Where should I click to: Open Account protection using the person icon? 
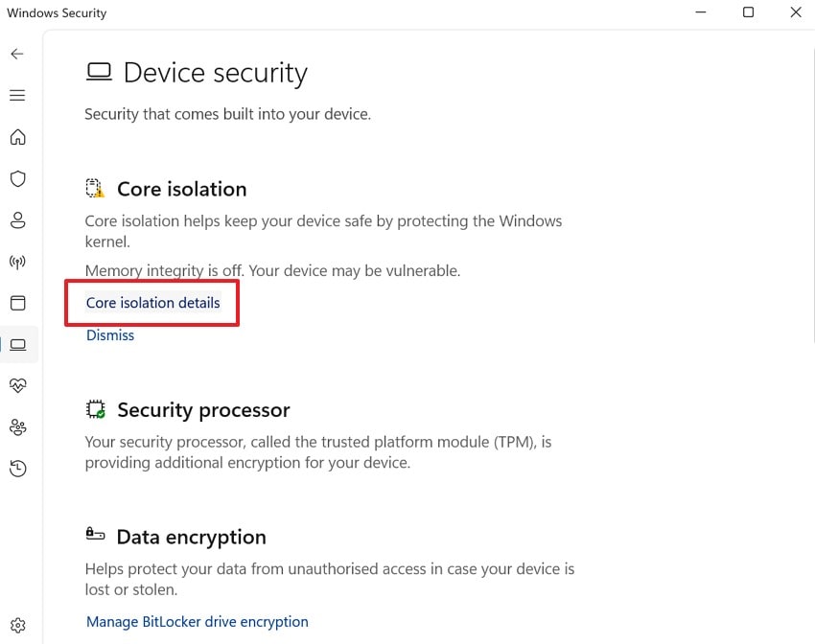17,219
